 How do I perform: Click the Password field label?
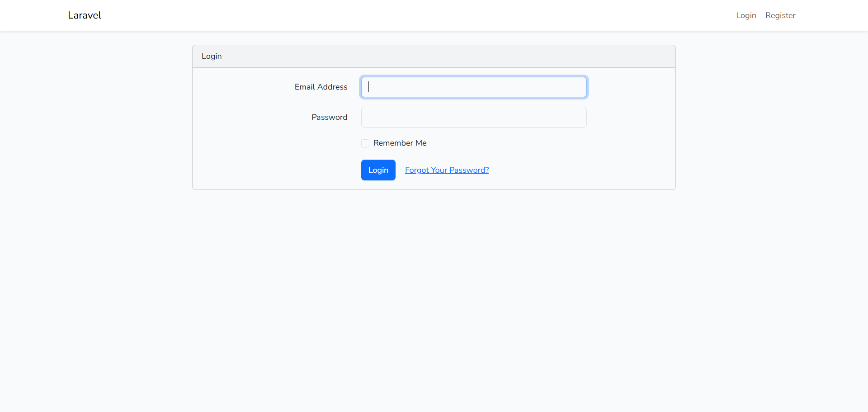[329, 117]
